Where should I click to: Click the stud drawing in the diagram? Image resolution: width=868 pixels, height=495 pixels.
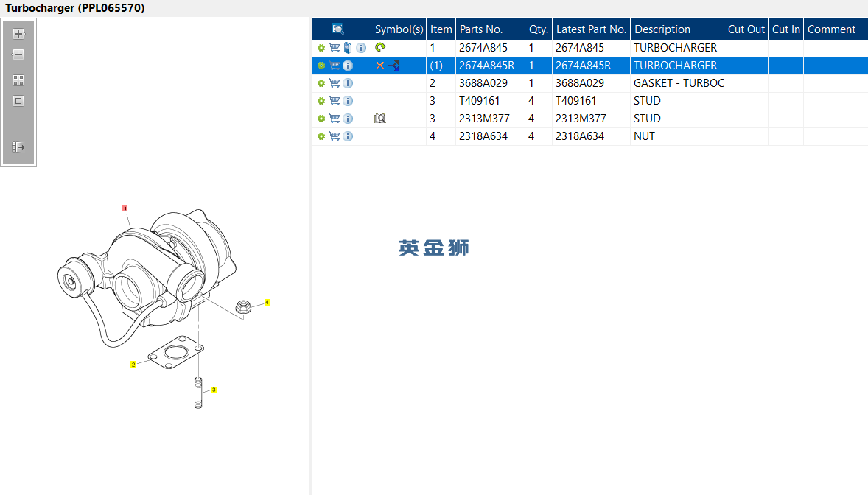point(198,393)
